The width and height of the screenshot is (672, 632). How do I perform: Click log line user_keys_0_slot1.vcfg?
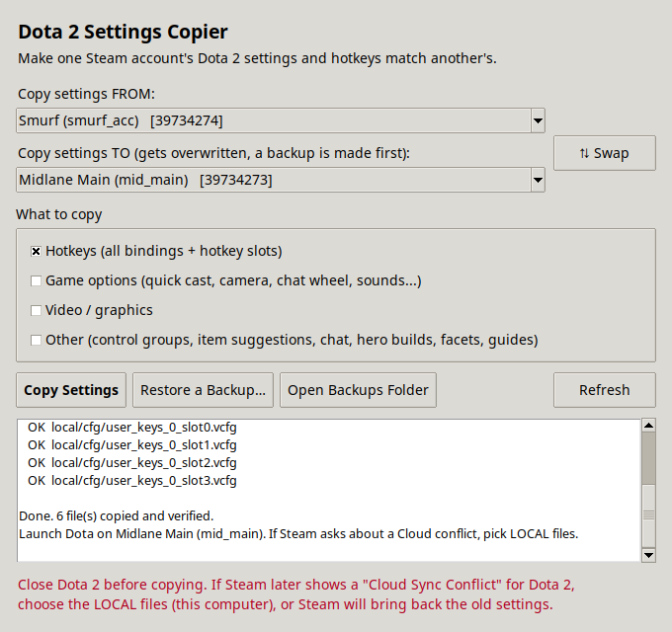click(x=132, y=445)
